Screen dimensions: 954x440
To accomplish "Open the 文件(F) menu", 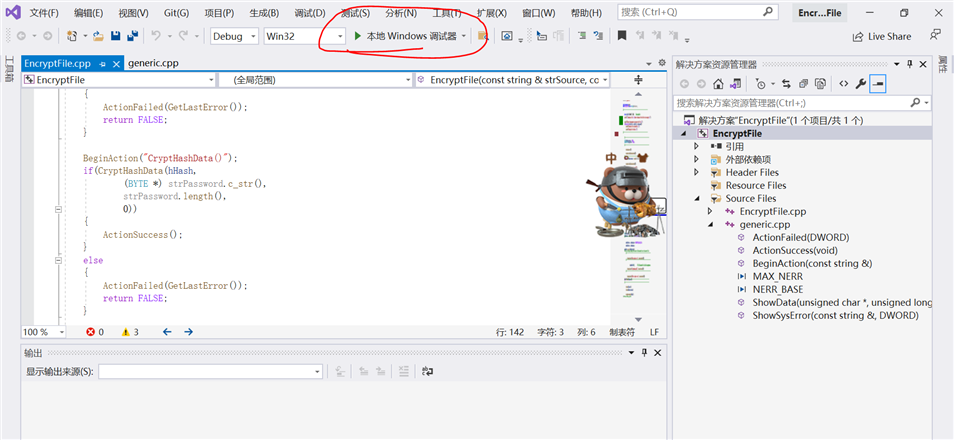I will pyautogui.click(x=44, y=13).
